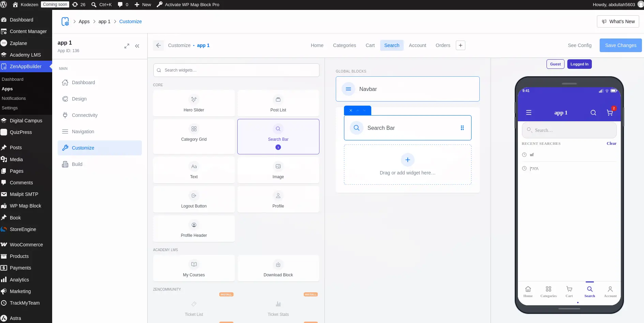Add the Category Grid widget
This screenshot has width=644, height=323.
click(194, 137)
